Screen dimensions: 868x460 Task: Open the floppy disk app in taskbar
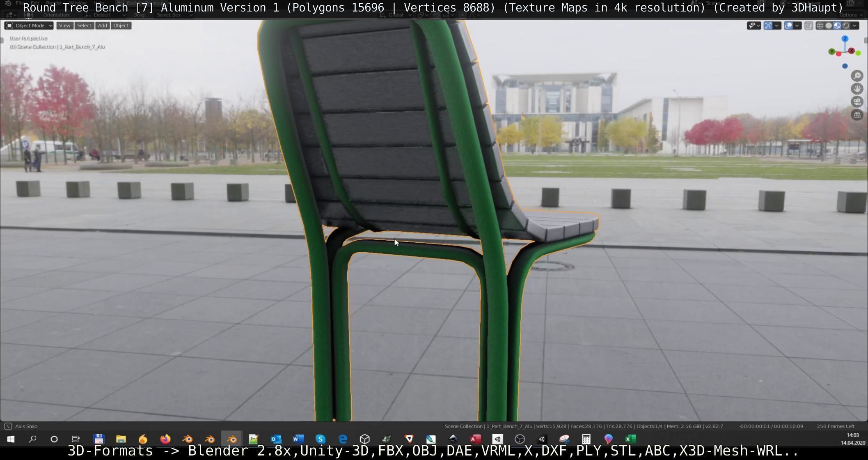pos(98,439)
